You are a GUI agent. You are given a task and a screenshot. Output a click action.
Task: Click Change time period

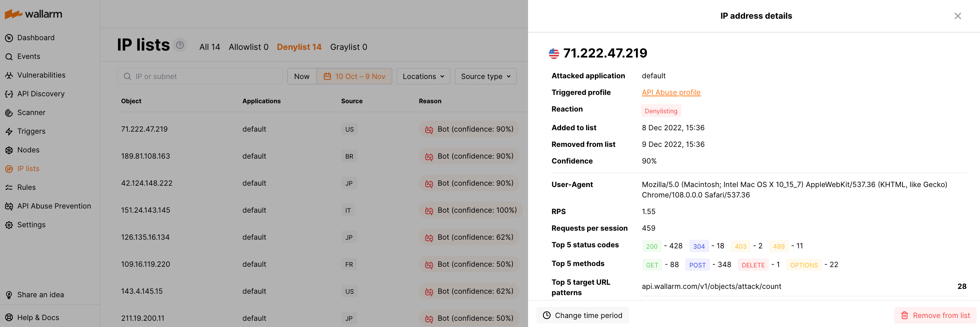(x=582, y=315)
